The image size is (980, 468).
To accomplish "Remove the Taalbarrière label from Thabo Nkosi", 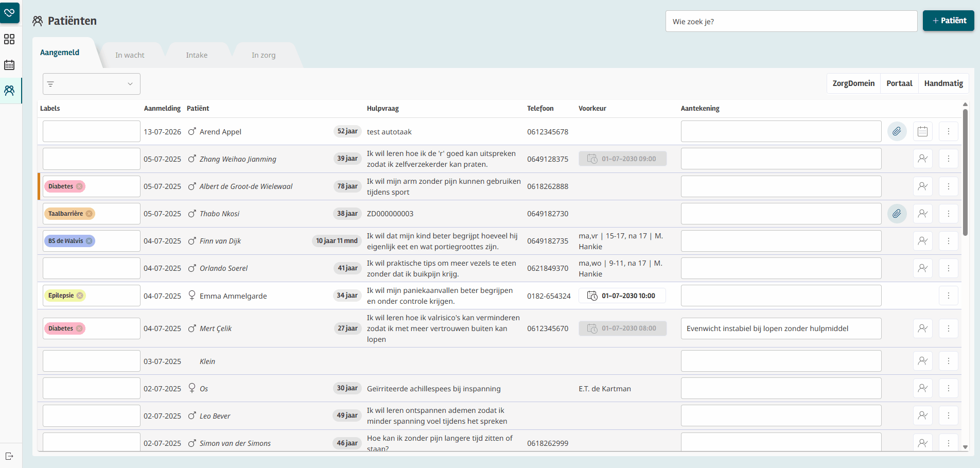I will point(89,214).
